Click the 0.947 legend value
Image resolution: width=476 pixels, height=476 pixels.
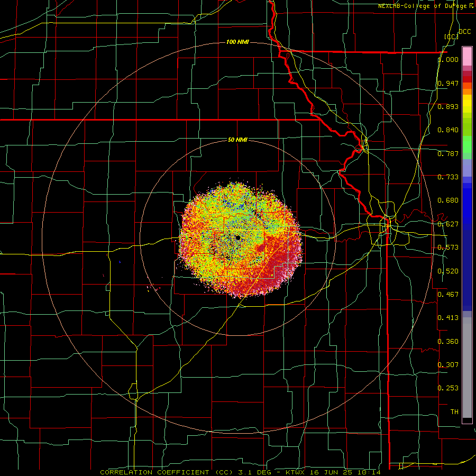coord(448,83)
